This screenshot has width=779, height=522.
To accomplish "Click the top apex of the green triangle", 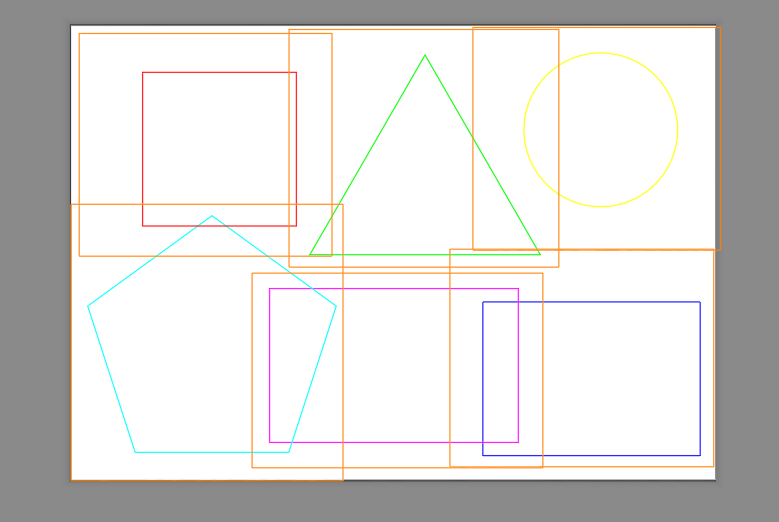I will [x=425, y=55].
